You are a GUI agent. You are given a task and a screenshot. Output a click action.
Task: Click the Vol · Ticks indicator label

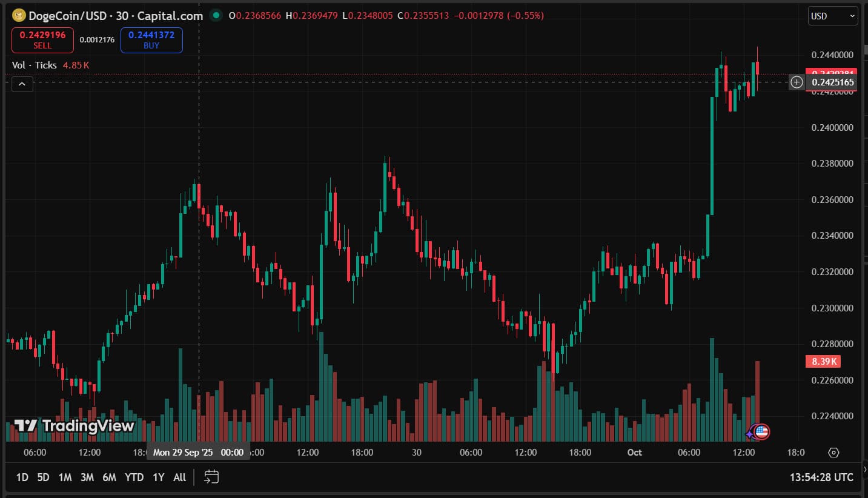[x=35, y=65]
